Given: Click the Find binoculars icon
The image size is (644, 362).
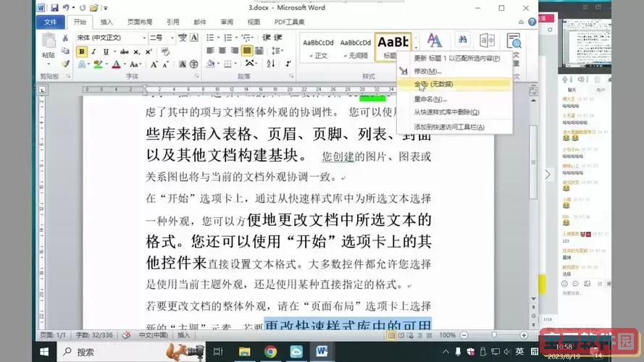Looking at the screenshot, I should [462, 40].
